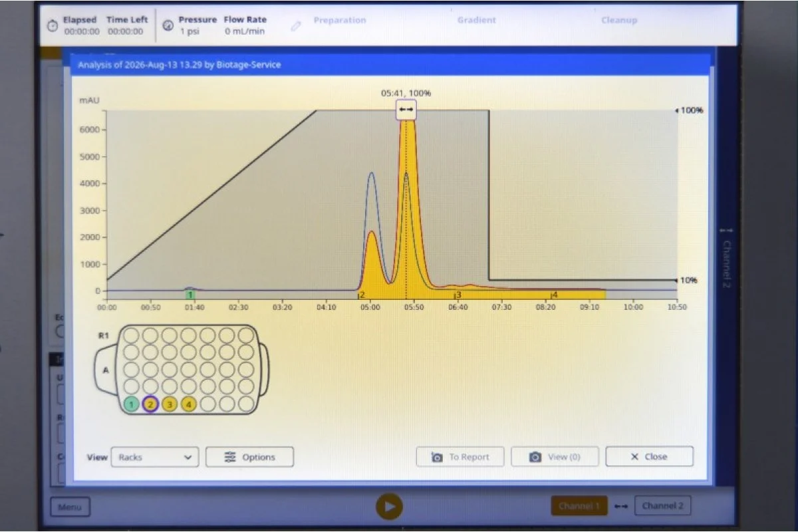Click fraction marker 2 on chromatogram
The width and height of the screenshot is (798, 532).
pos(362,294)
